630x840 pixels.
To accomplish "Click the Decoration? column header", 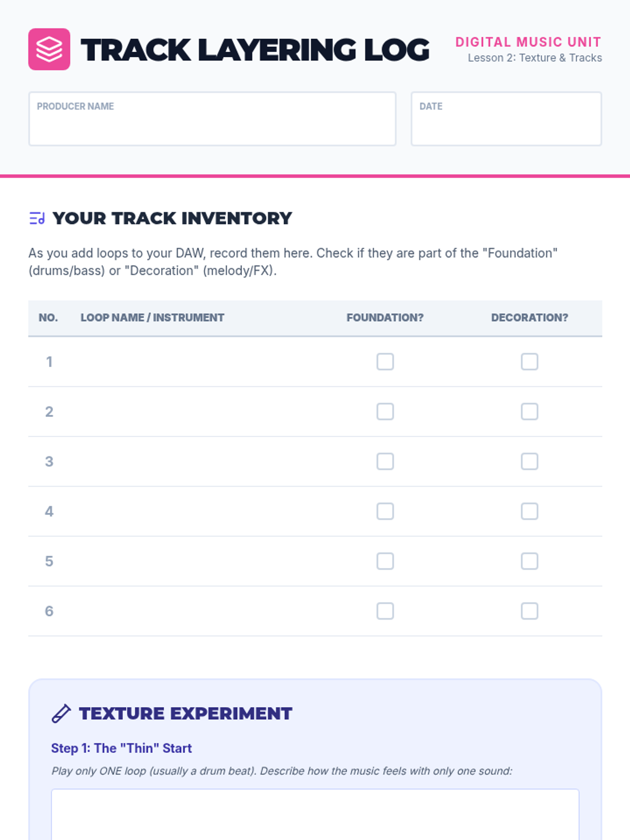I will (529, 318).
